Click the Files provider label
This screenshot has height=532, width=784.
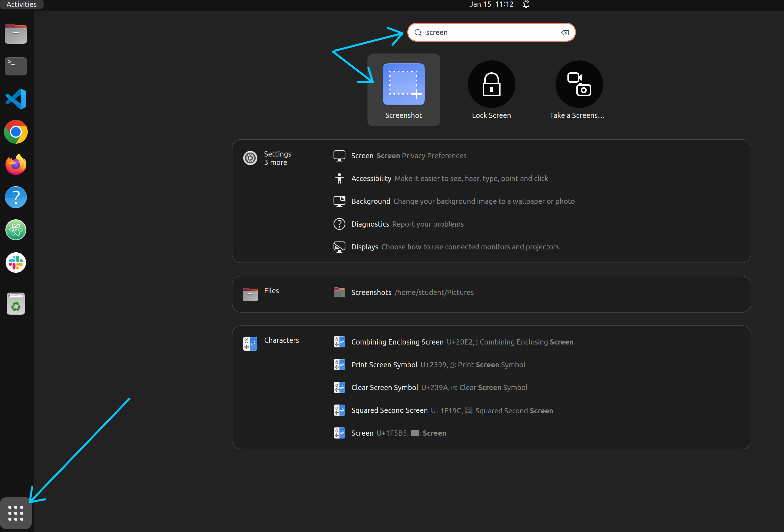click(271, 291)
